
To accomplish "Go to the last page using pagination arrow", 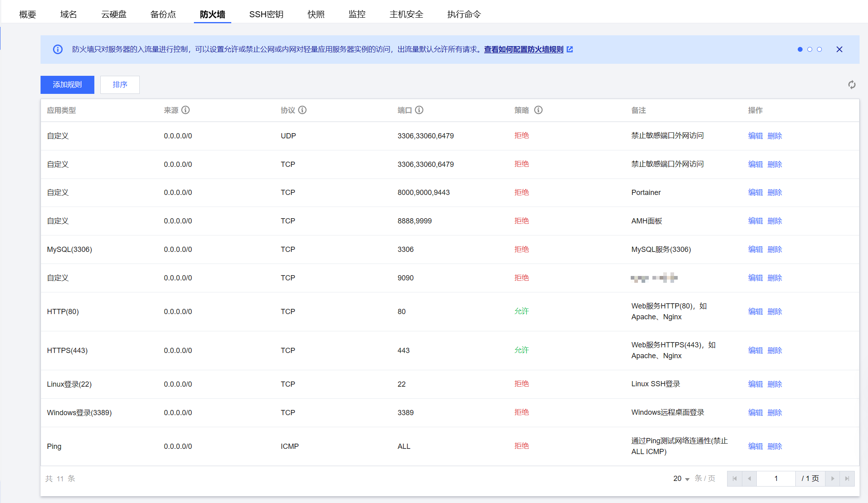I will 847,479.
